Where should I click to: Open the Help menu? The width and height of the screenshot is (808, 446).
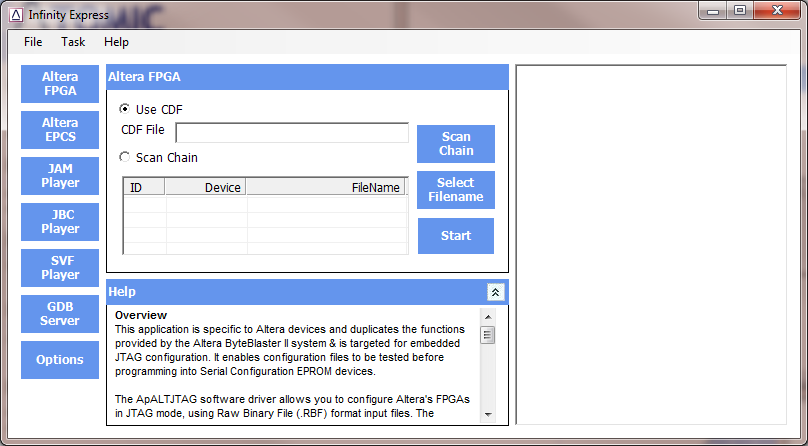click(116, 42)
